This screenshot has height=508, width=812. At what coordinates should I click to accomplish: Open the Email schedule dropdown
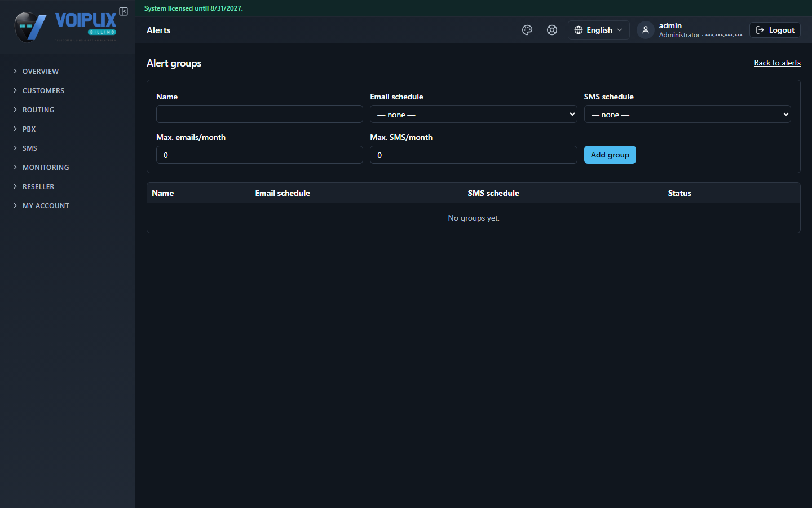[473, 114]
